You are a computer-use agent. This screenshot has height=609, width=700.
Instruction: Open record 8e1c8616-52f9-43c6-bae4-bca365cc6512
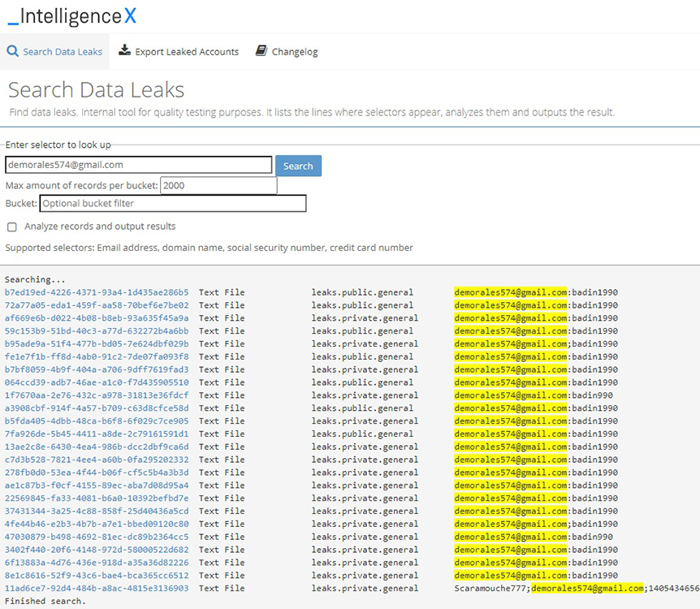tap(97, 575)
